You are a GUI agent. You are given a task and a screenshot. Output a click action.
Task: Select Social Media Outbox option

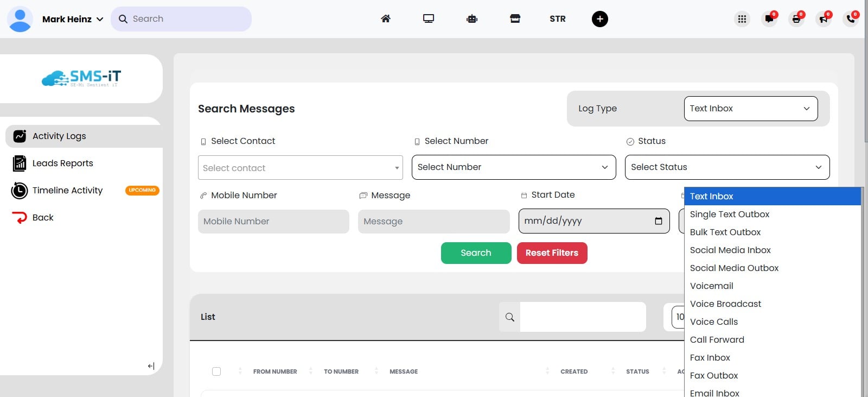point(773,268)
